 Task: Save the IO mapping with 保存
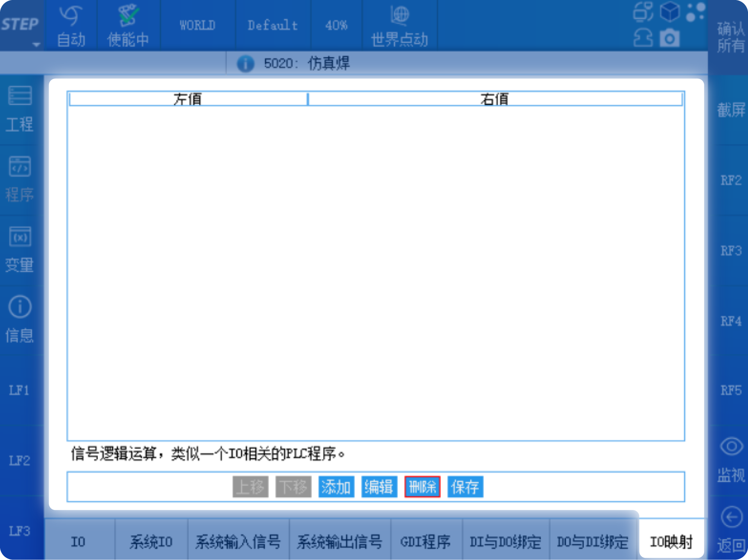point(465,487)
